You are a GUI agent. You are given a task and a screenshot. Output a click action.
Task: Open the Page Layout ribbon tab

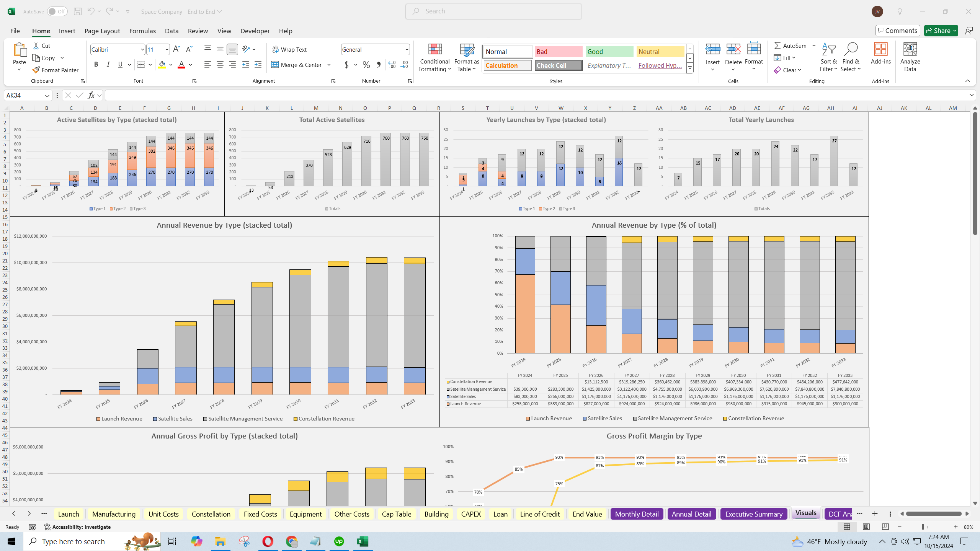102,31
